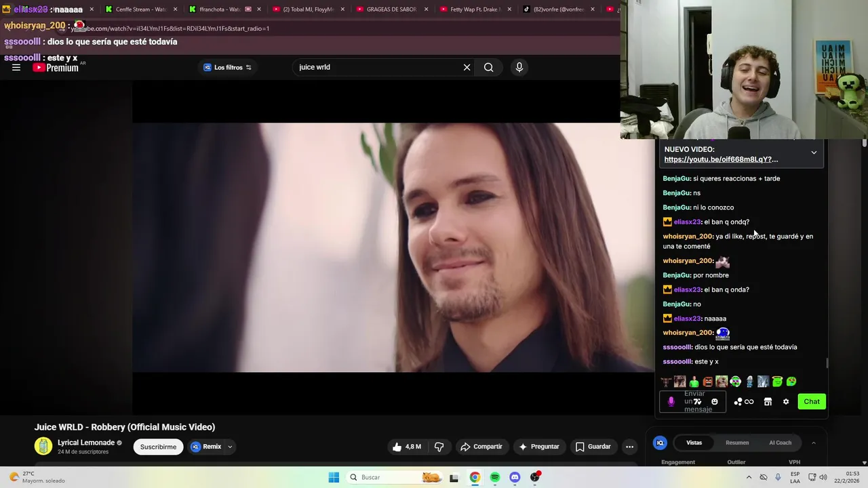Pick the angry orange face emote

(708, 382)
